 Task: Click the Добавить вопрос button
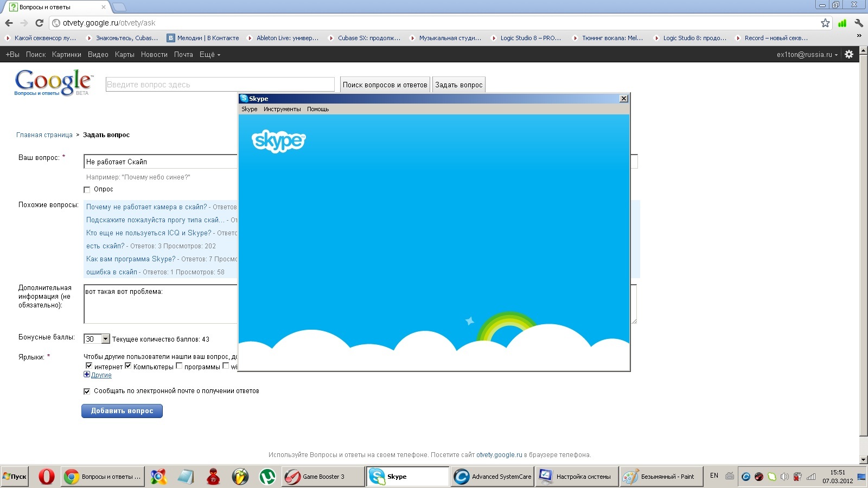(122, 411)
